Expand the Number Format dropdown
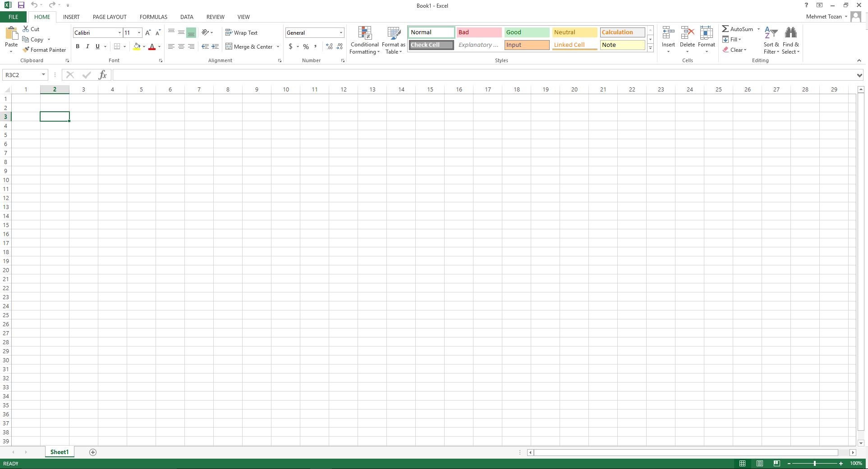This screenshot has height=469, width=868. 341,32
